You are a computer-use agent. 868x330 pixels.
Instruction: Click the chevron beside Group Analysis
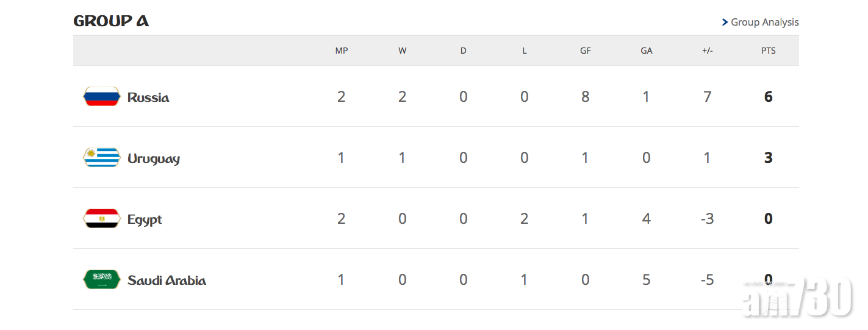click(725, 22)
